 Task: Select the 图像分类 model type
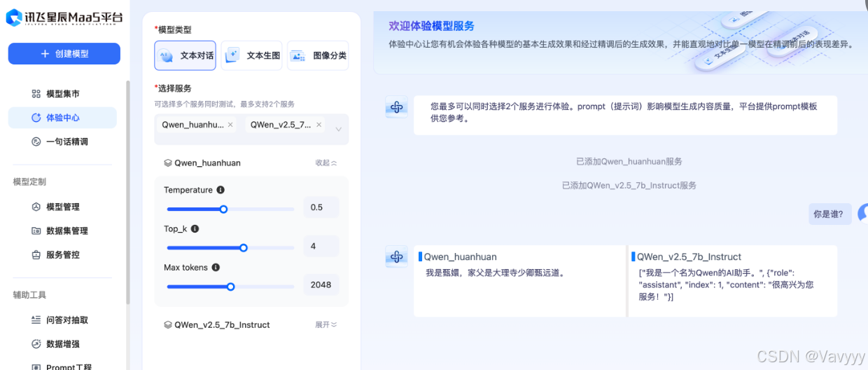318,55
